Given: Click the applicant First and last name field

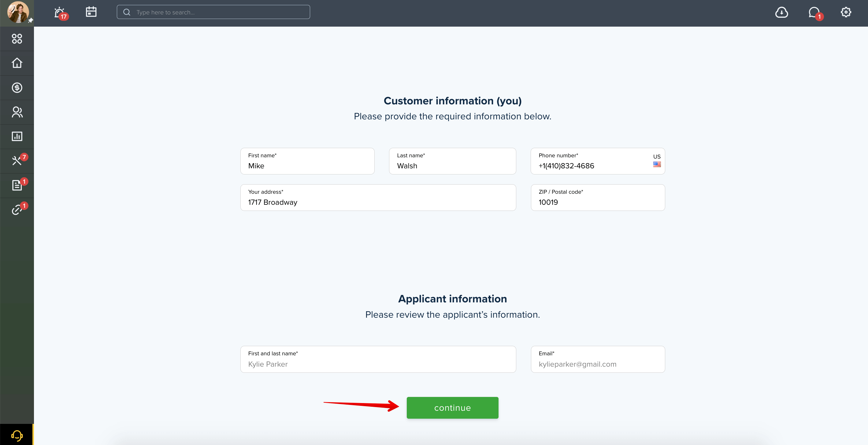Looking at the screenshot, I should (378, 359).
